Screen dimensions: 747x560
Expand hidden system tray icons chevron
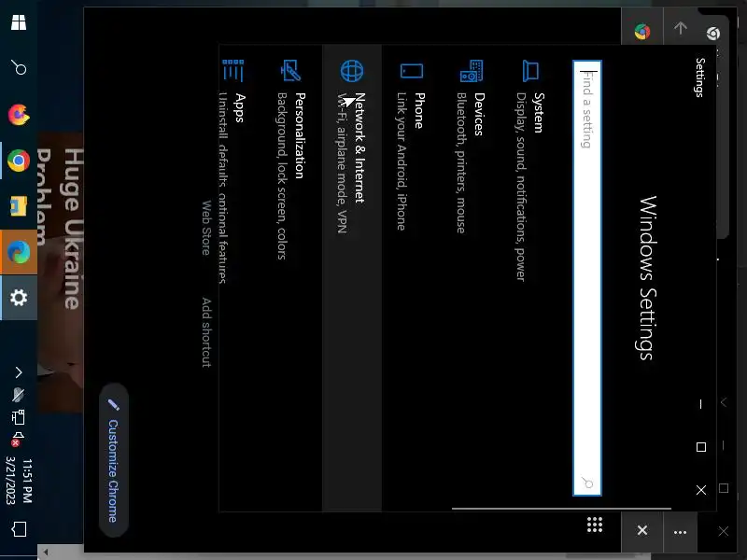point(18,371)
